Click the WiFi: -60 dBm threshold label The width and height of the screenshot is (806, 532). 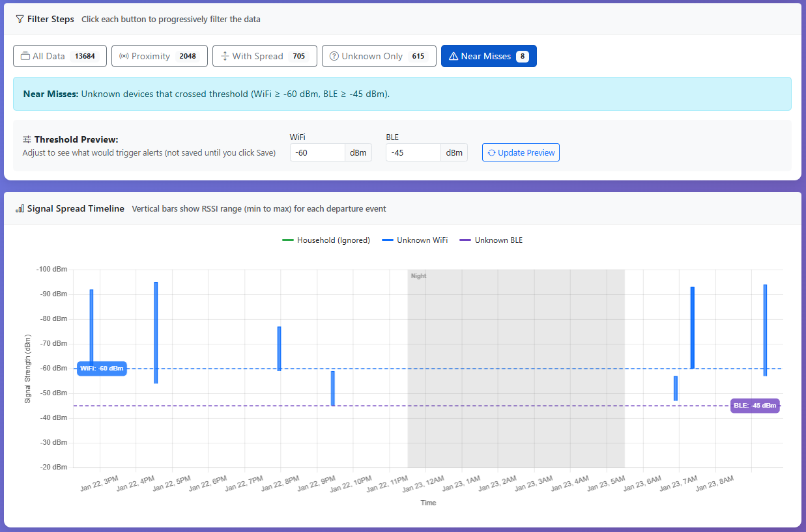[102, 369]
